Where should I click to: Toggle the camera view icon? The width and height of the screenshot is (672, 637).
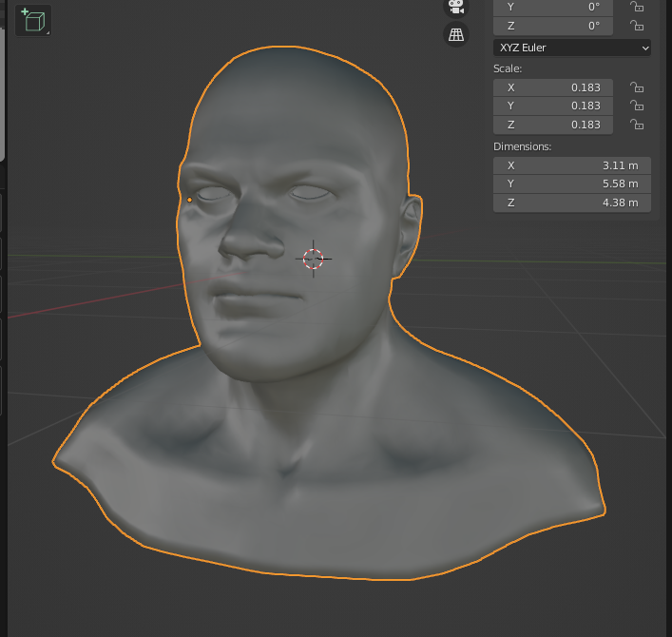pyautogui.click(x=456, y=8)
